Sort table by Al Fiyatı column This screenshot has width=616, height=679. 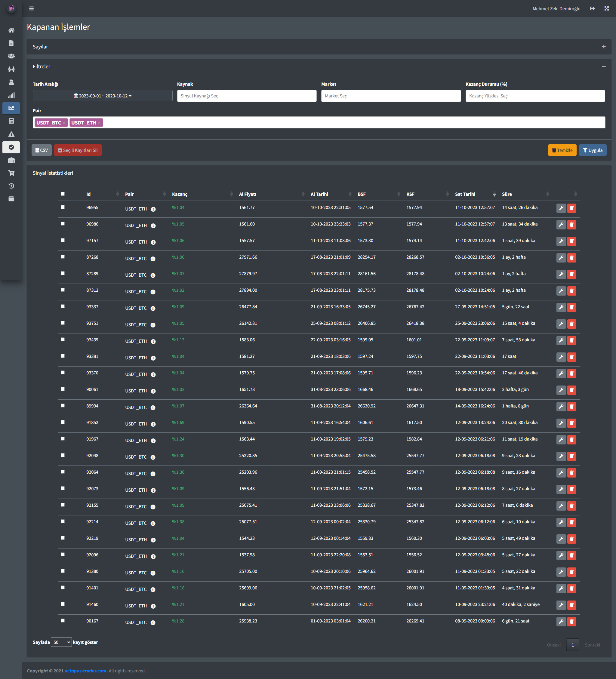click(x=272, y=194)
